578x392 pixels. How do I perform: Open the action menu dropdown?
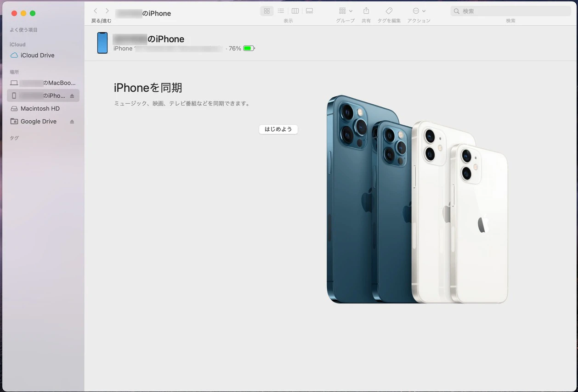(419, 11)
